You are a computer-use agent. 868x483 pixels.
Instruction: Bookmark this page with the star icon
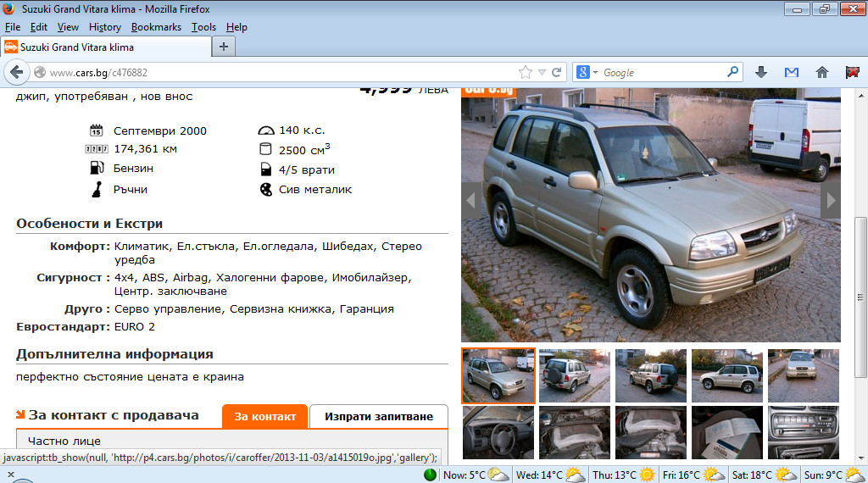click(526, 73)
